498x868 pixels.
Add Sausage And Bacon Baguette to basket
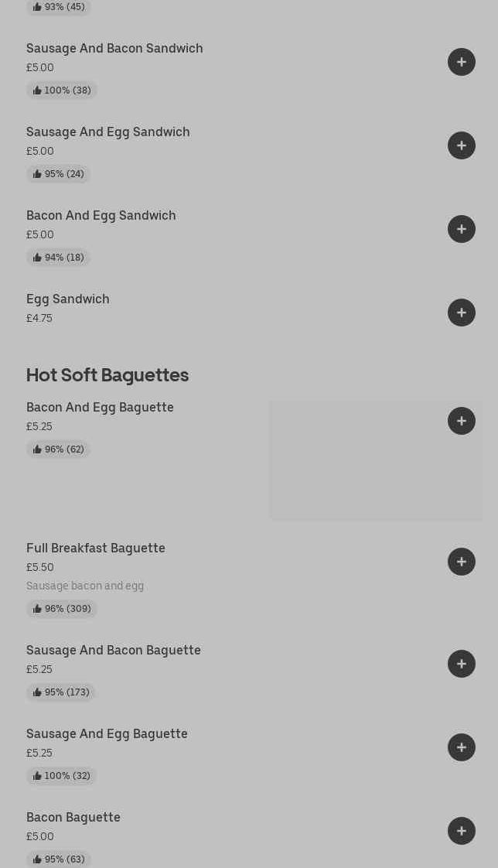462,664
